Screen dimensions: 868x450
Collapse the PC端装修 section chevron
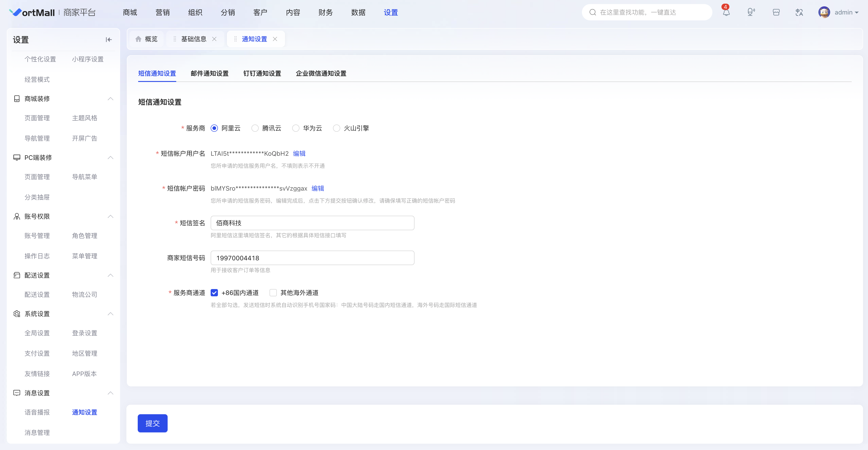[111, 158]
